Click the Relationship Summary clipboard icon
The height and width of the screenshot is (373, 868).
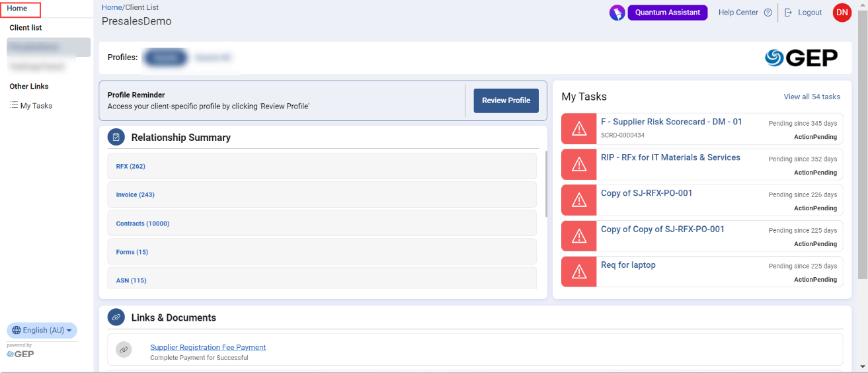point(116,138)
